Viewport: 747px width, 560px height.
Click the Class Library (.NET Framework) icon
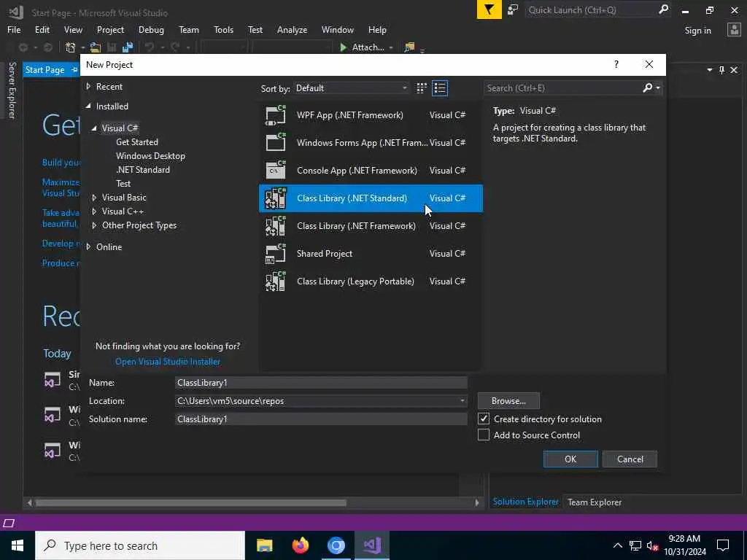click(275, 226)
